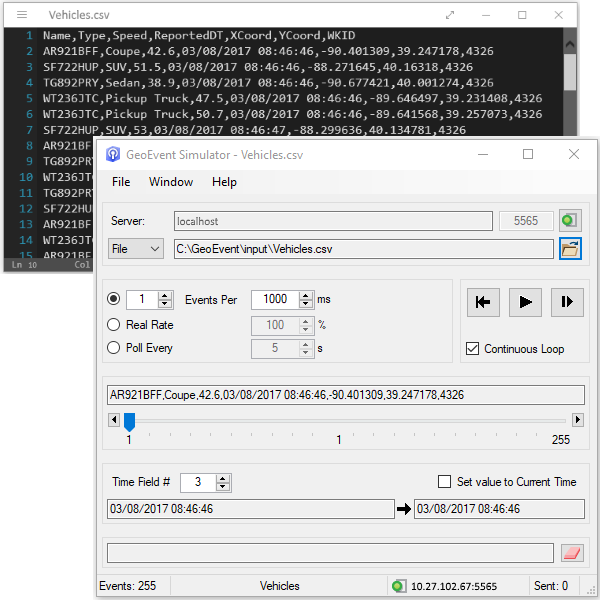Expand the File source type dropdown
600x600 pixels.
click(135, 249)
